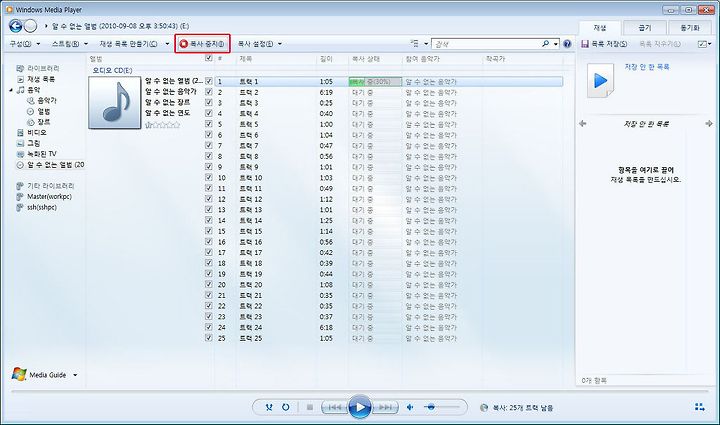
Task: Click Clear list button
Action: (x=660, y=44)
